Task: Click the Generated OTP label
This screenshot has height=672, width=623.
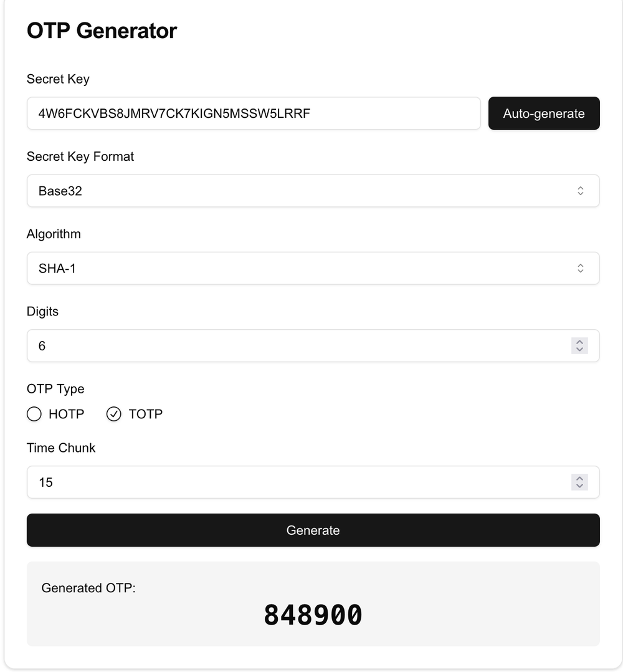Action: pos(88,588)
